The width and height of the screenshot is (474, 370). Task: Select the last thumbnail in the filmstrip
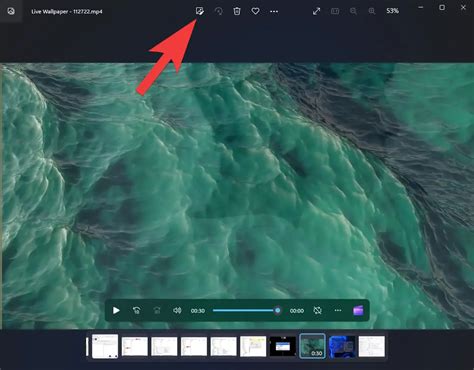372,347
